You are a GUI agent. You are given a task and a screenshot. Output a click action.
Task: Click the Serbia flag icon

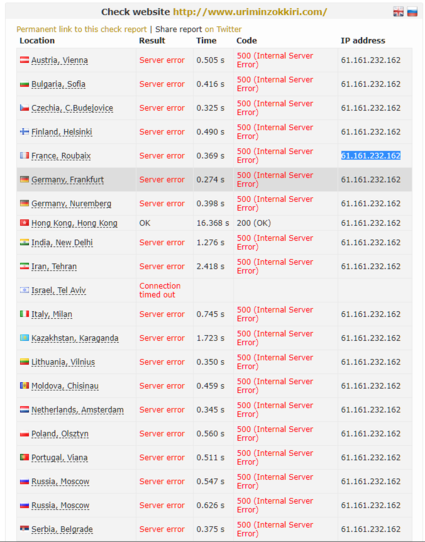(x=24, y=529)
